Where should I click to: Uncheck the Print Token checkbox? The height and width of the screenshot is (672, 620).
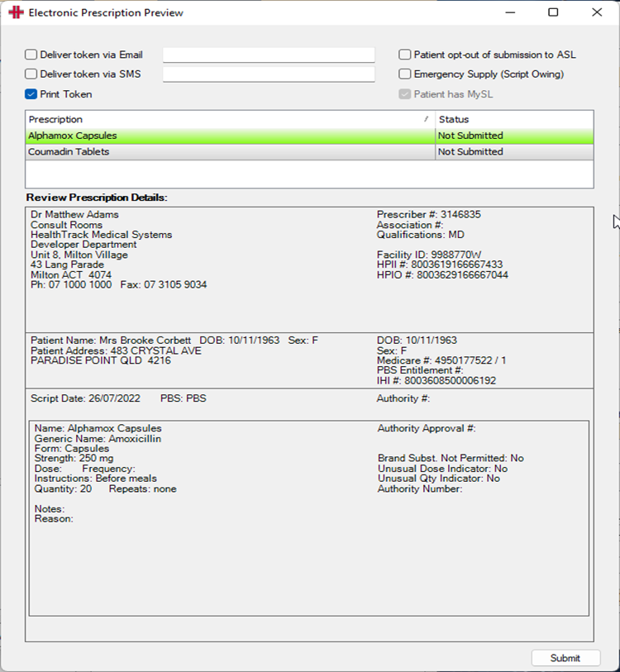pos(31,94)
